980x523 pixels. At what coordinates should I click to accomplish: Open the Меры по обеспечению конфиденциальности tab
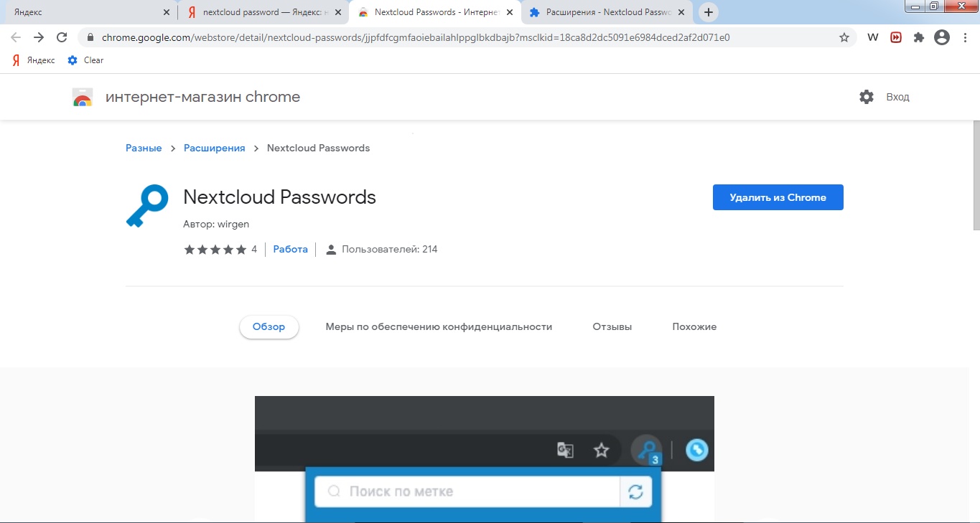[439, 326]
